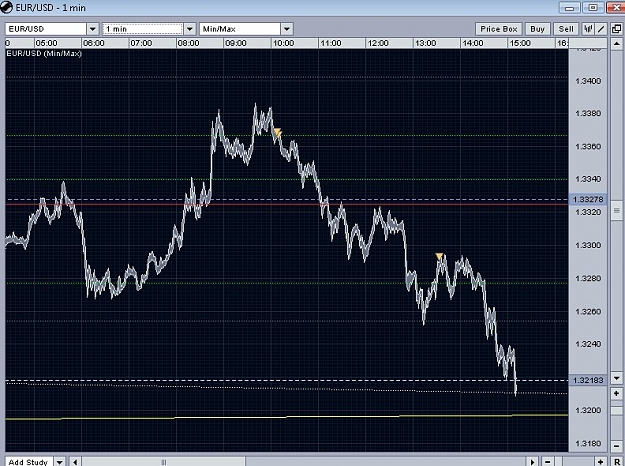Screen dimensions: 625x466
Task: Open the Price Box
Action: (499, 29)
